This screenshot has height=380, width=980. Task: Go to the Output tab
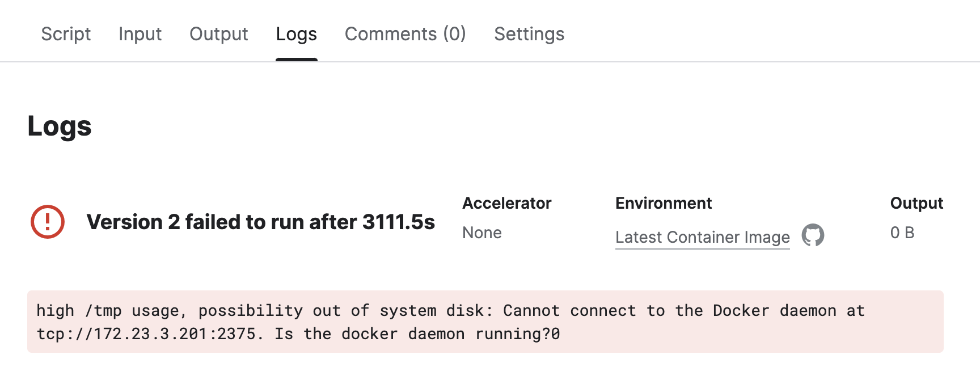coord(219,34)
